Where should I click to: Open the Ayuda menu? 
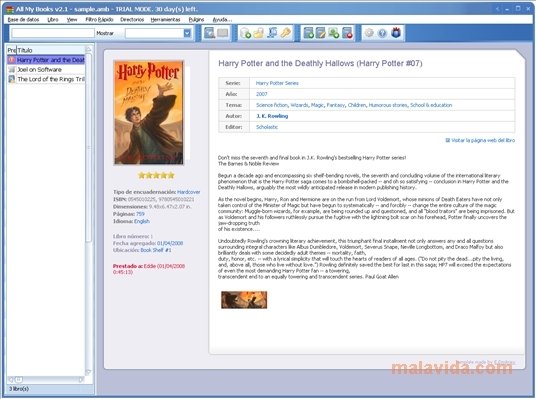[222, 19]
